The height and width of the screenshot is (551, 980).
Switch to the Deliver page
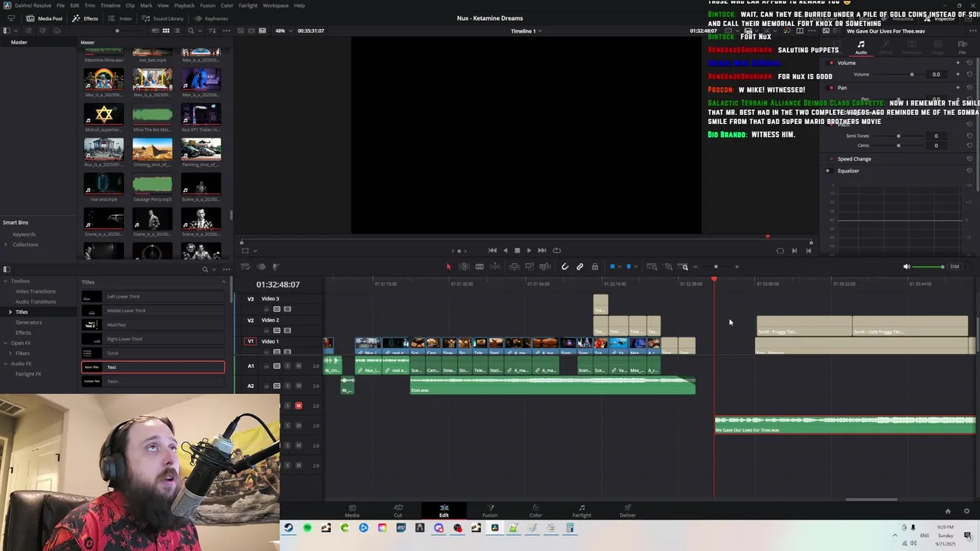pyautogui.click(x=628, y=510)
